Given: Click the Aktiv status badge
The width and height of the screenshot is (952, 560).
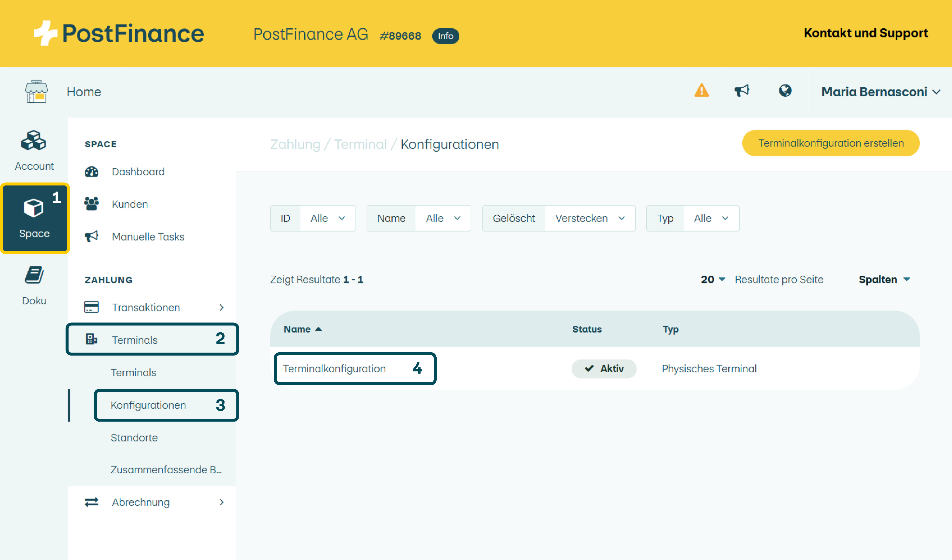Looking at the screenshot, I should [x=604, y=368].
